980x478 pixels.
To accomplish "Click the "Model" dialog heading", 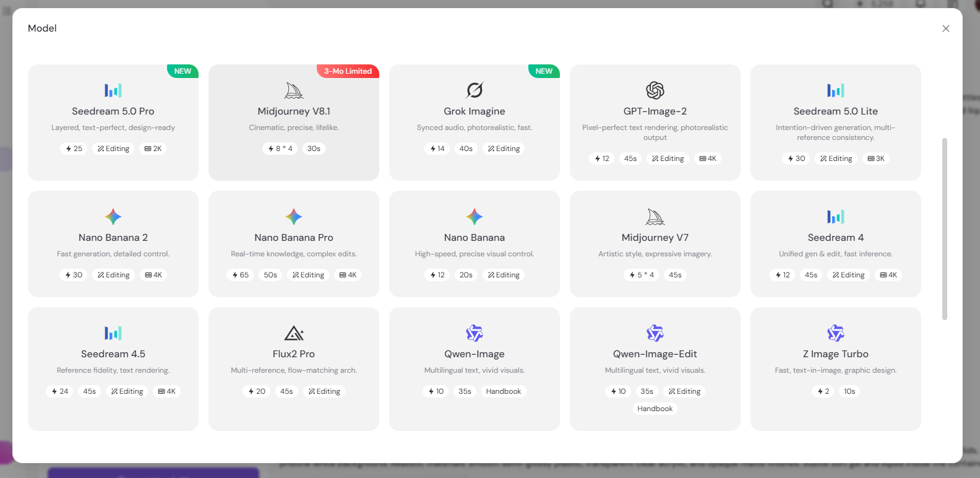I will 42,28.
